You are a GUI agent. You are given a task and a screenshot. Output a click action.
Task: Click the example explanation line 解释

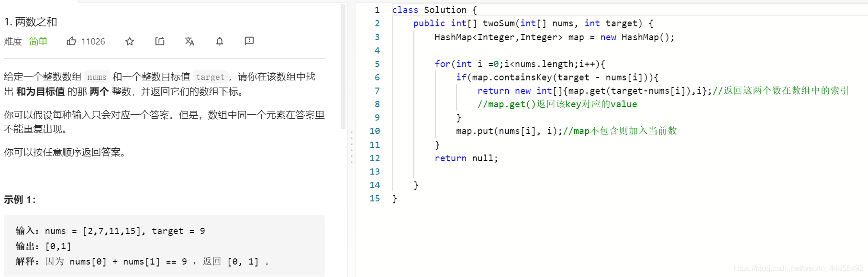[x=143, y=262]
